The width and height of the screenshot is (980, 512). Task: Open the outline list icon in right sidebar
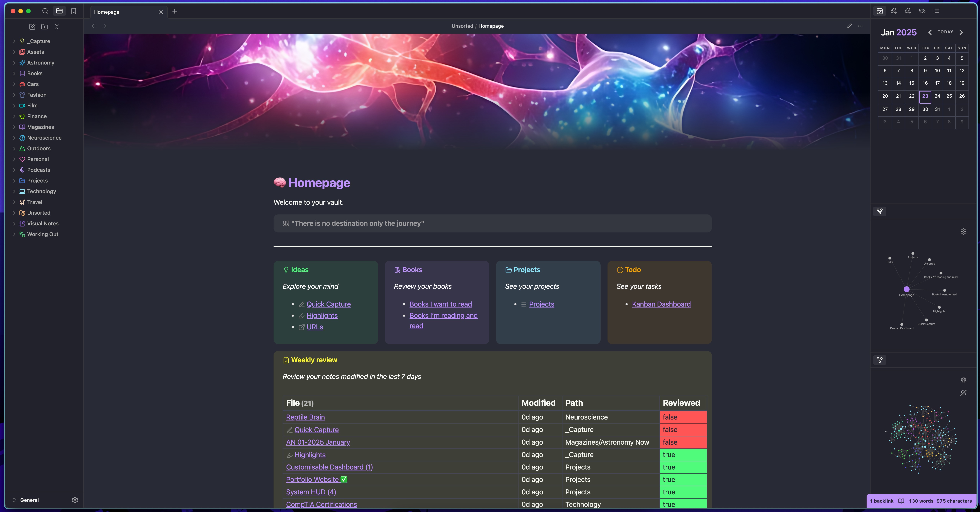pyautogui.click(x=937, y=11)
